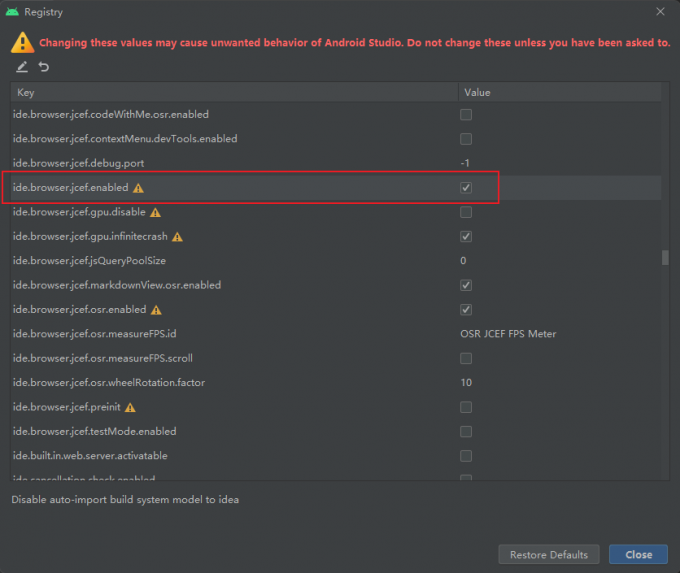Click warning icon by ide.browser.jcef.gpu.infinitecrash
Screen dimensions: 680x573
point(177,237)
